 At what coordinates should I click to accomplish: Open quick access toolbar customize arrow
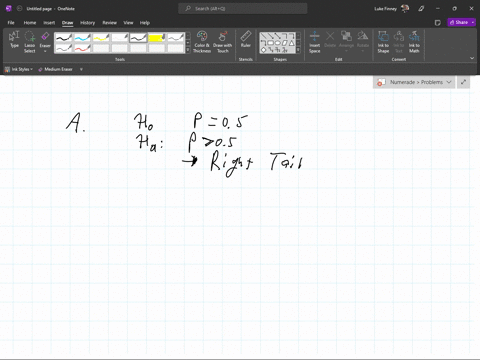tap(81, 69)
